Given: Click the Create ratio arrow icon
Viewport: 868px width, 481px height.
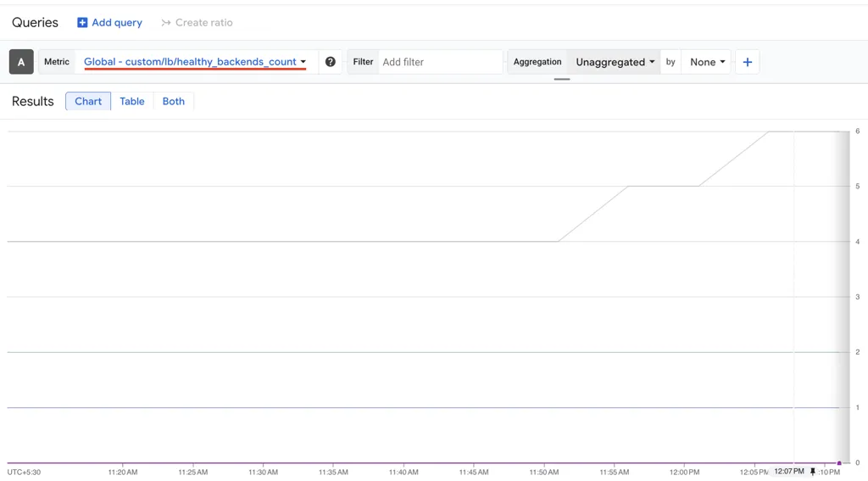Looking at the screenshot, I should 166,23.
